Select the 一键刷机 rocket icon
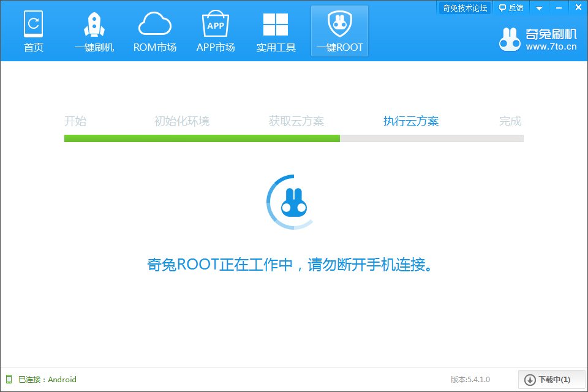588x392 pixels. coord(94,24)
